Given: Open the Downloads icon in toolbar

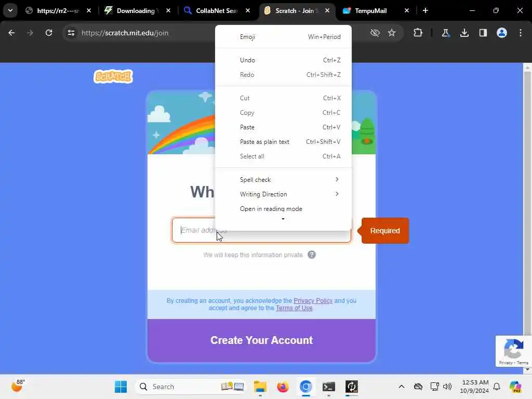Looking at the screenshot, I should click(x=464, y=33).
